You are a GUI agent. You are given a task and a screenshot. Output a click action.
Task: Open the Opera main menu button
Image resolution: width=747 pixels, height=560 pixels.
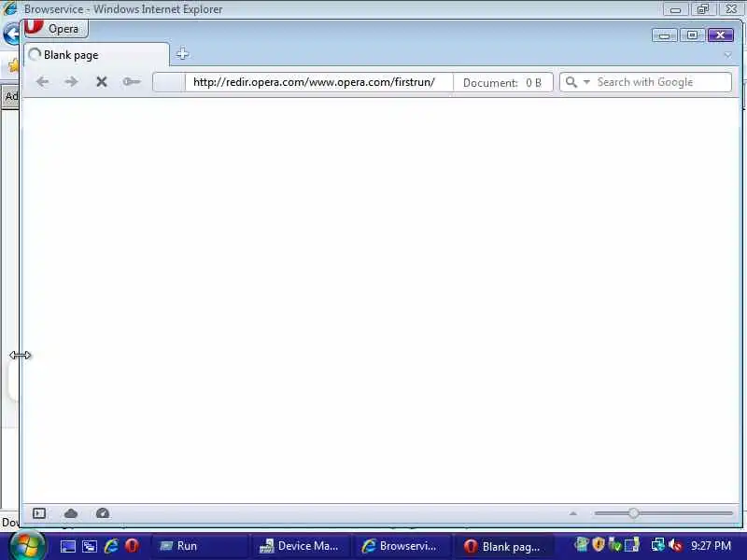pos(56,29)
